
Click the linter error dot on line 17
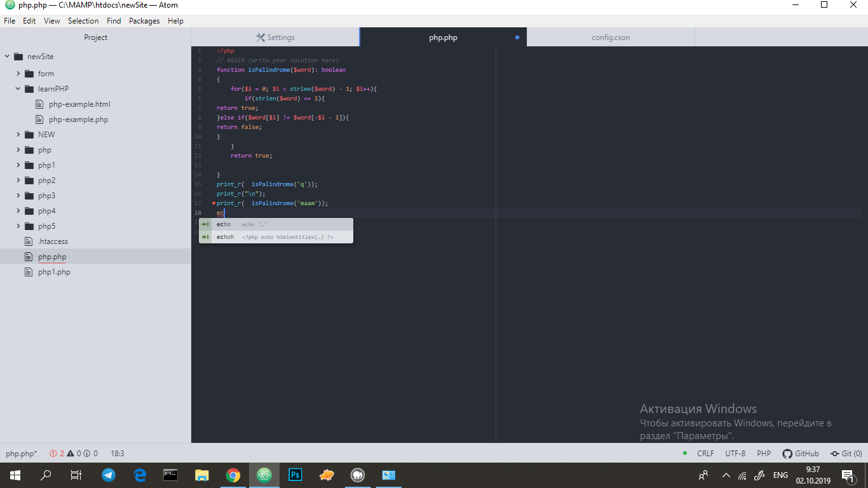click(x=214, y=203)
